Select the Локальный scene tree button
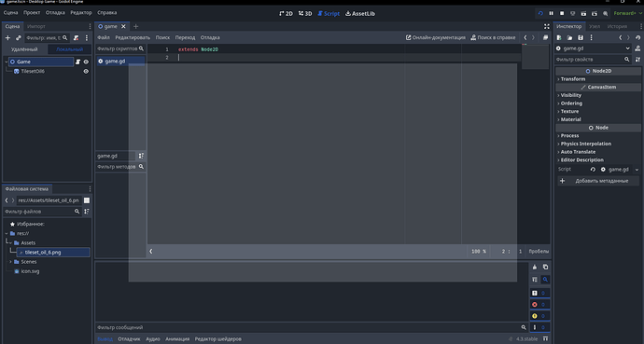 [x=69, y=49]
